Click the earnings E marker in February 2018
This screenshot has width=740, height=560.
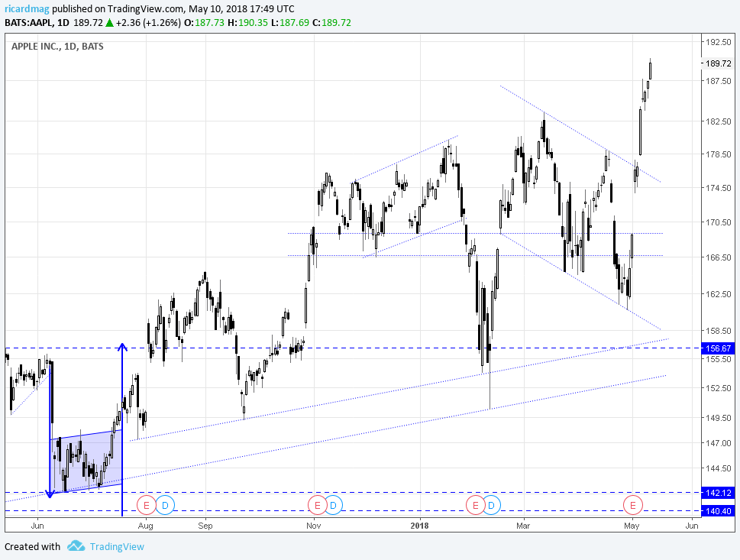[x=475, y=505]
